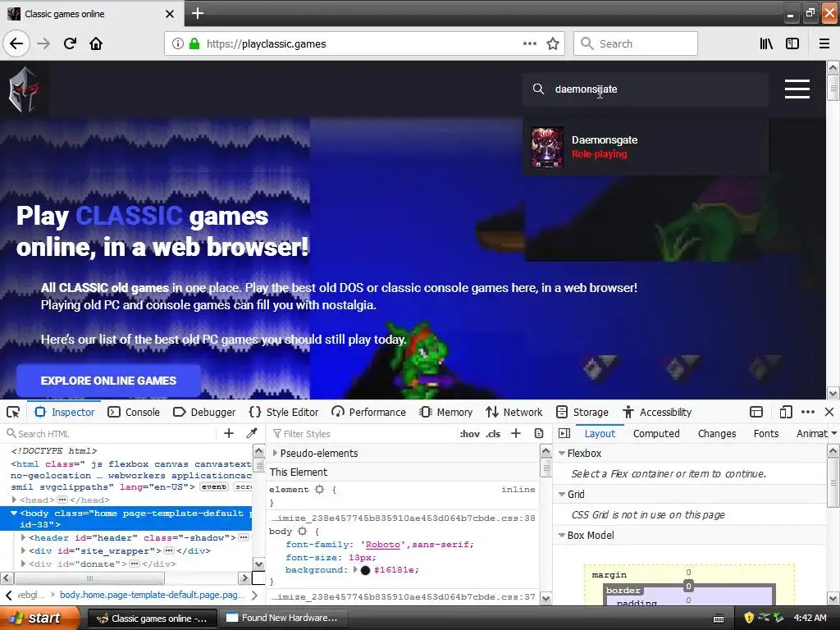Switch to Fonts sidebar tab
The height and width of the screenshot is (630, 840).
tap(766, 433)
